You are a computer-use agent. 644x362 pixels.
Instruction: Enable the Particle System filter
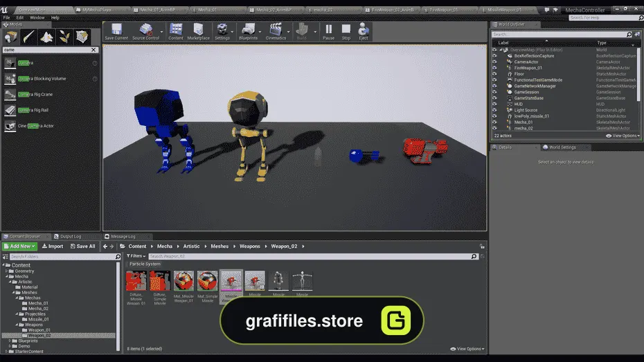click(x=145, y=264)
